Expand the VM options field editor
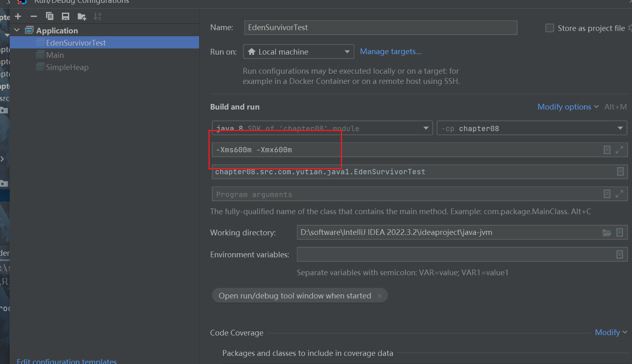This screenshot has height=364, width=632. pos(619,150)
